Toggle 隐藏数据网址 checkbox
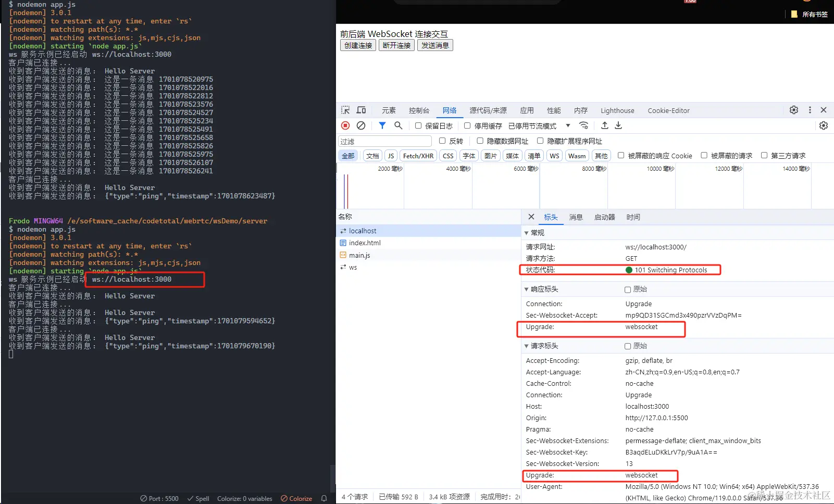 pyautogui.click(x=480, y=141)
